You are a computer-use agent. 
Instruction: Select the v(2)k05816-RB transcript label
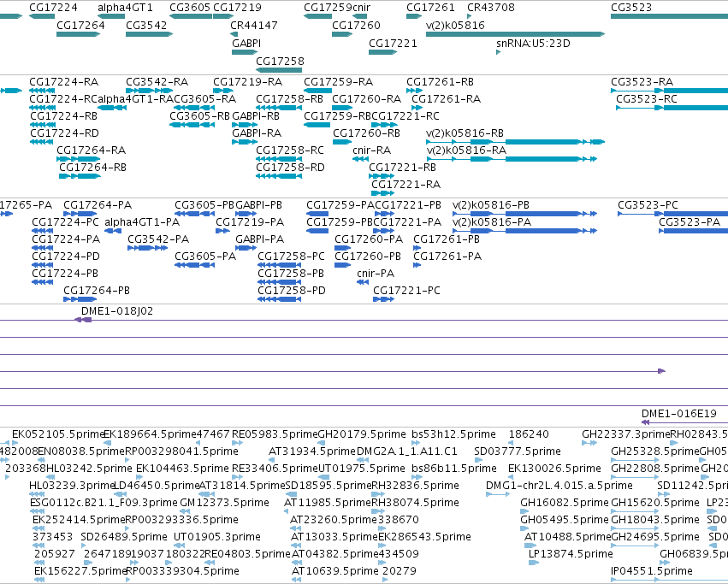coord(465,133)
